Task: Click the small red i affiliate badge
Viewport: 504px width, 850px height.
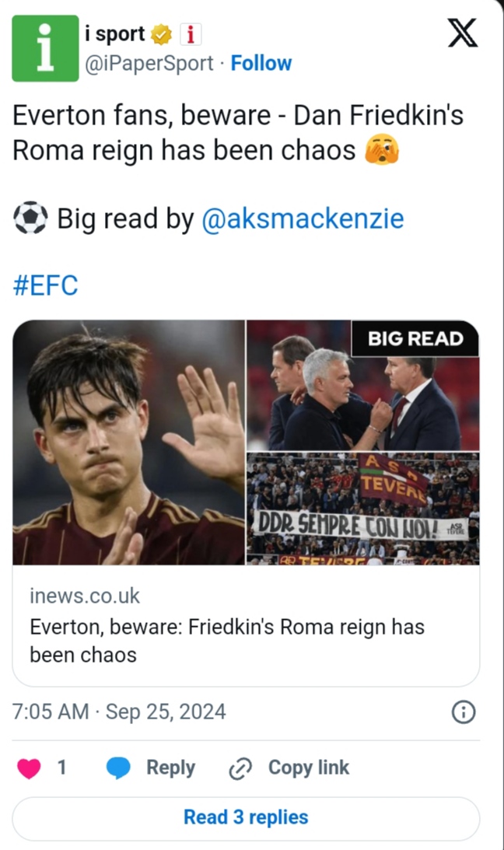Action: 191,35
